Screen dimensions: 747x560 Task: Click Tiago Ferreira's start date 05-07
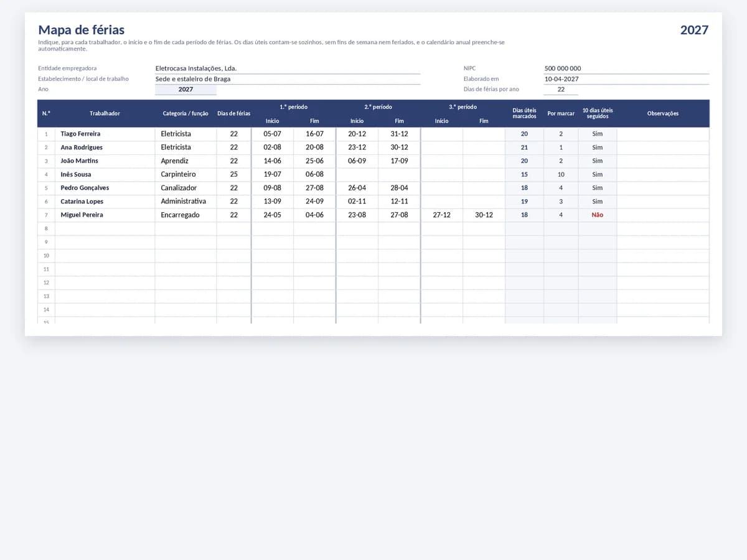tap(273, 134)
